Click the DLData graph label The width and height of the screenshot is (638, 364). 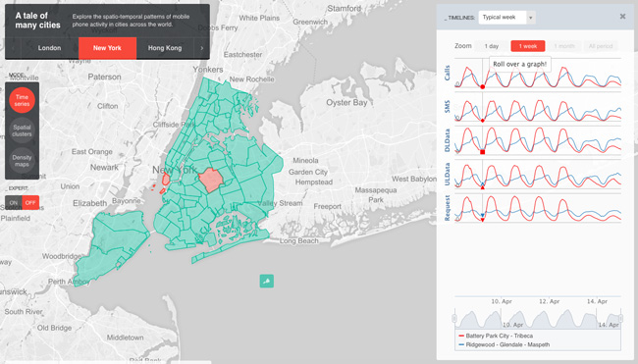pos(448,140)
